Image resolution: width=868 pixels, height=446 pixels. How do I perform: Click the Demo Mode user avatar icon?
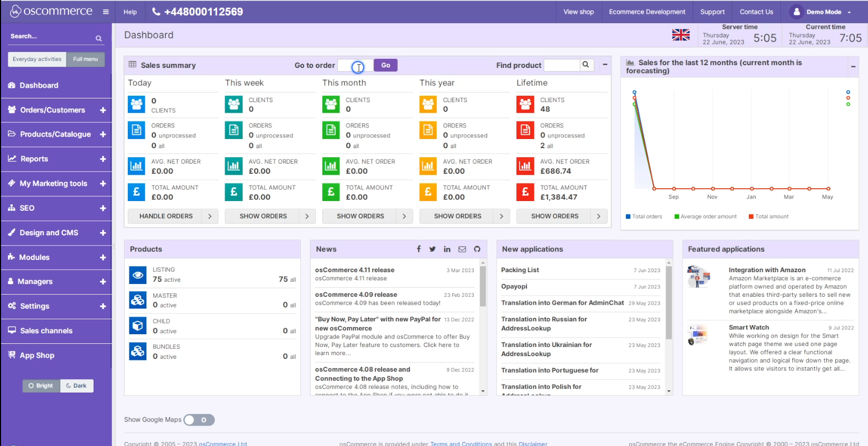pos(796,11)
